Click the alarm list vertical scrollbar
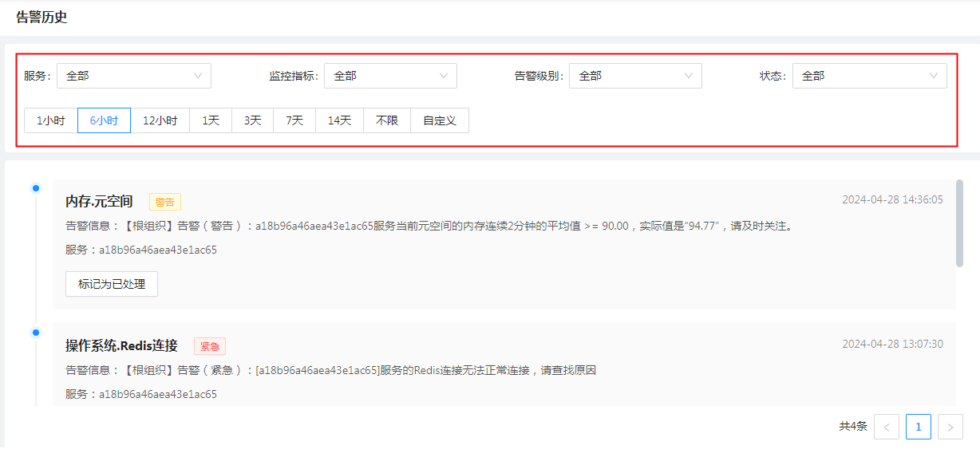Viewport: 980px width, 461px height. tap(959, 223)
